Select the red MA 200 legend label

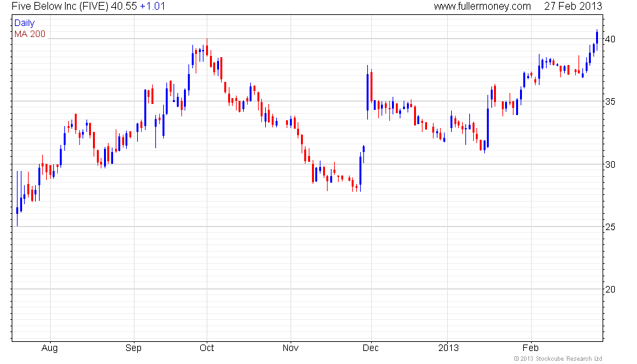(x=30, y=34)
